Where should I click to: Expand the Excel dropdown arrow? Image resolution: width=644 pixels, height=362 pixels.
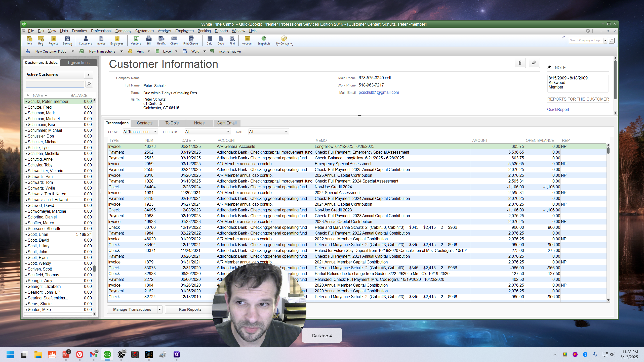tap(176, 51)
